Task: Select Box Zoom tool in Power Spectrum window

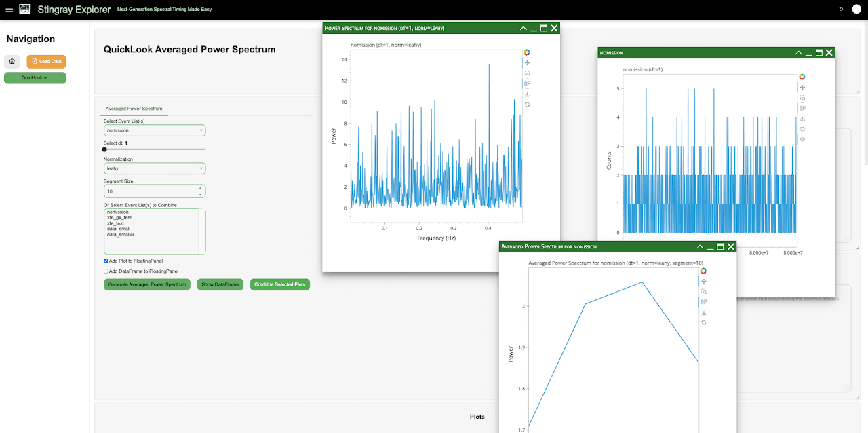Action: (527, 73)
